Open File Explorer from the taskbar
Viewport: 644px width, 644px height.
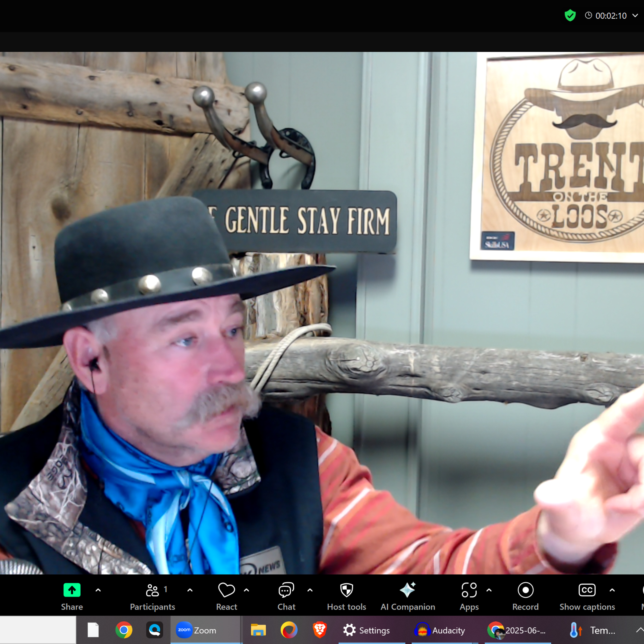pos(258,630)
